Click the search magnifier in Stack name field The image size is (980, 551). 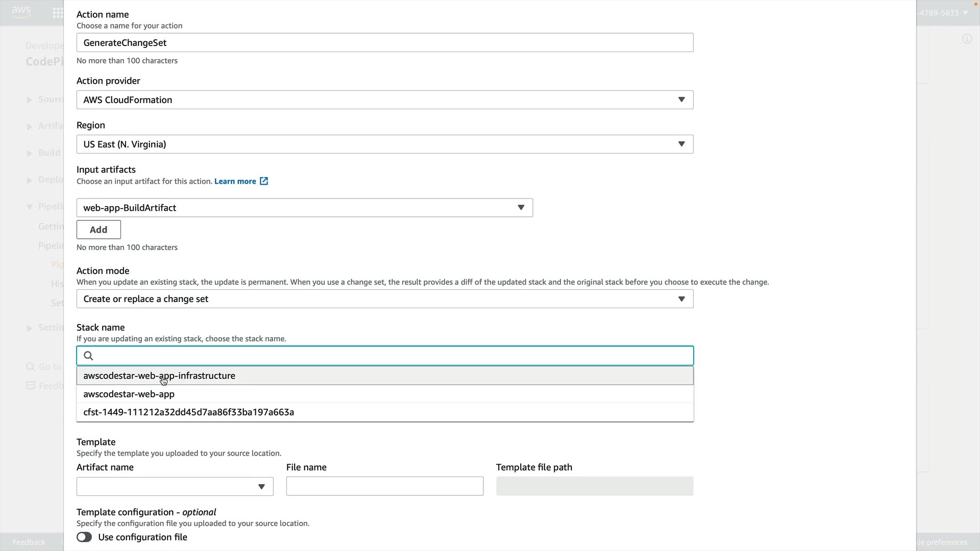coord(88,356)
